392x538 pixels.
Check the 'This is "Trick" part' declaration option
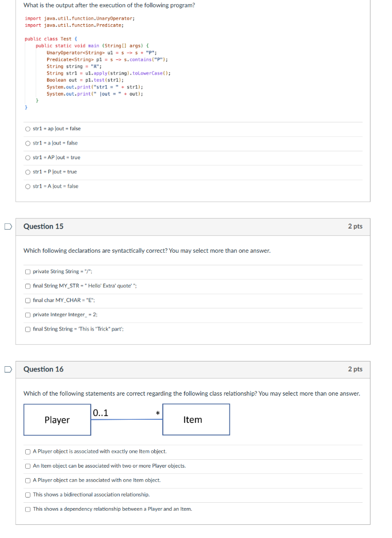point(27,329)
